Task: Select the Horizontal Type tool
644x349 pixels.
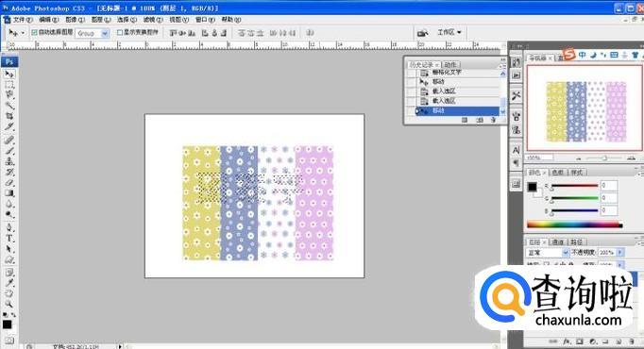Action: pos(9,239)
